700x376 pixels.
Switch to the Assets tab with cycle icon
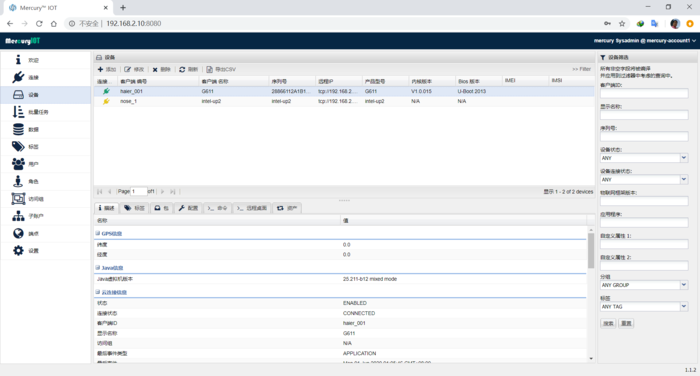point(287,208)
